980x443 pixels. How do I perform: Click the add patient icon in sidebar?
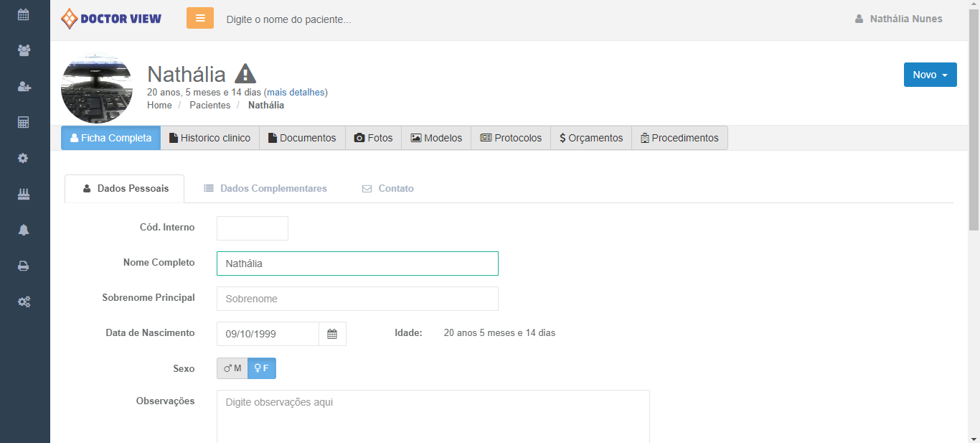coord(24,86)
